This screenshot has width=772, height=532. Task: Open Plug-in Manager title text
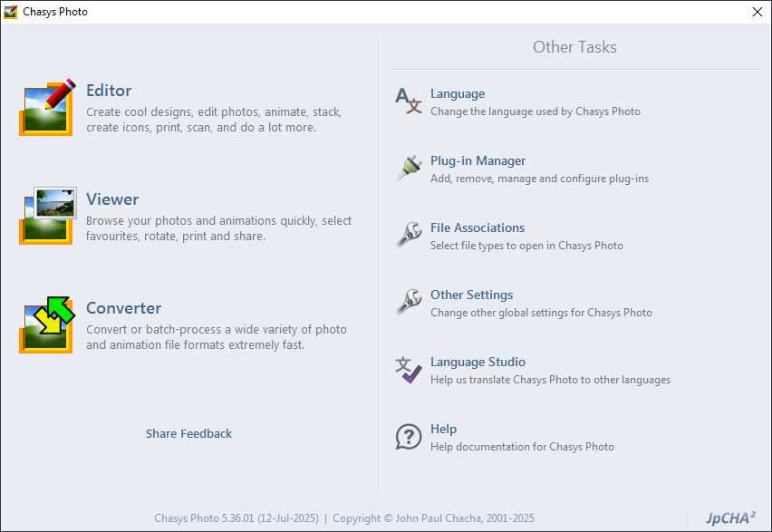coord(478,160)
